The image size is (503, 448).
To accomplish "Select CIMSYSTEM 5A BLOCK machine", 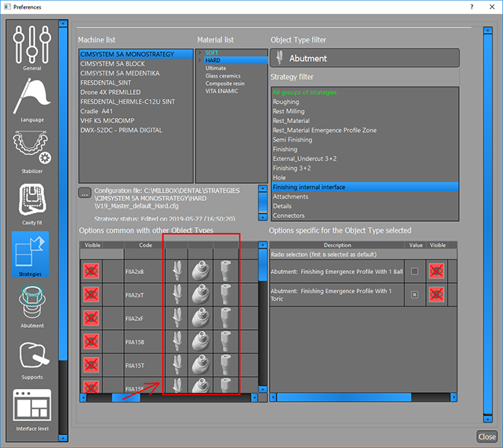I will click(136, 63).
